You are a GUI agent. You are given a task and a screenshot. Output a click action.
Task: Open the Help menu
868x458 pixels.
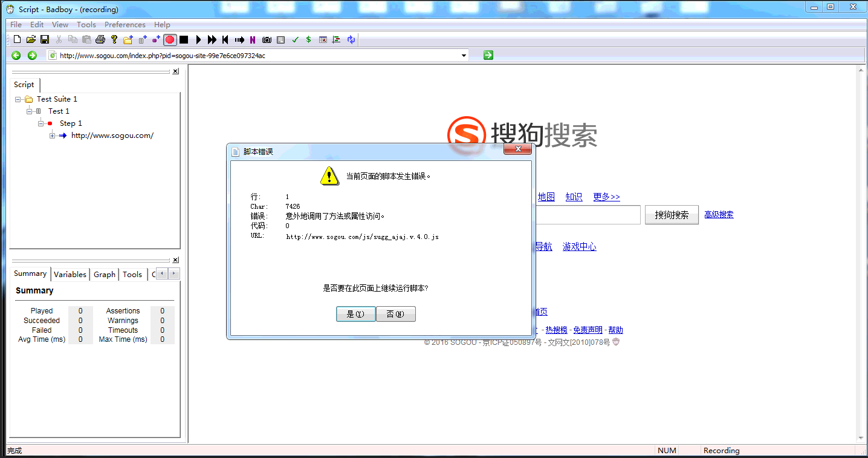click(x=162, y=25)
